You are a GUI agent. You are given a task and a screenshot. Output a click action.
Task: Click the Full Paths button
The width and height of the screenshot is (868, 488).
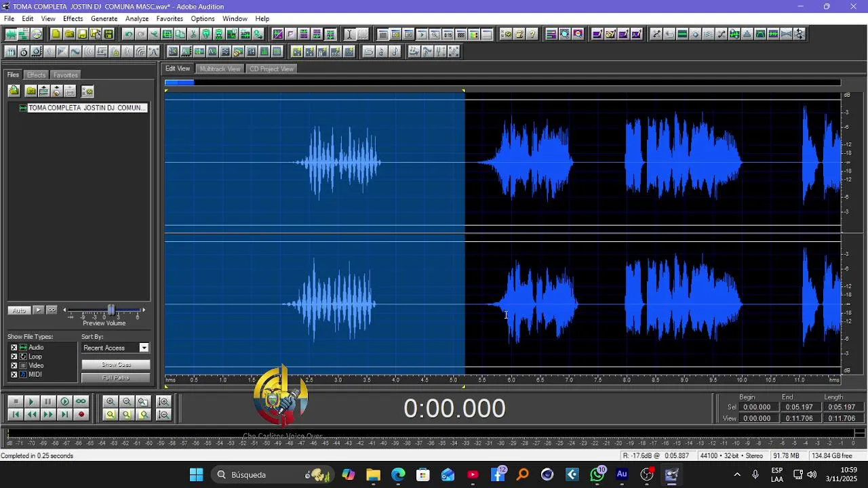coord(115,378)
